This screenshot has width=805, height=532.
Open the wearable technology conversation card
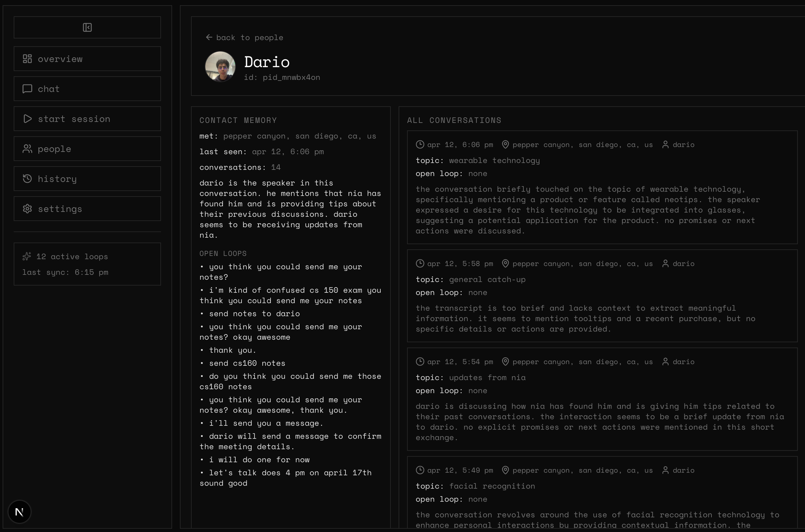point(602,187)
